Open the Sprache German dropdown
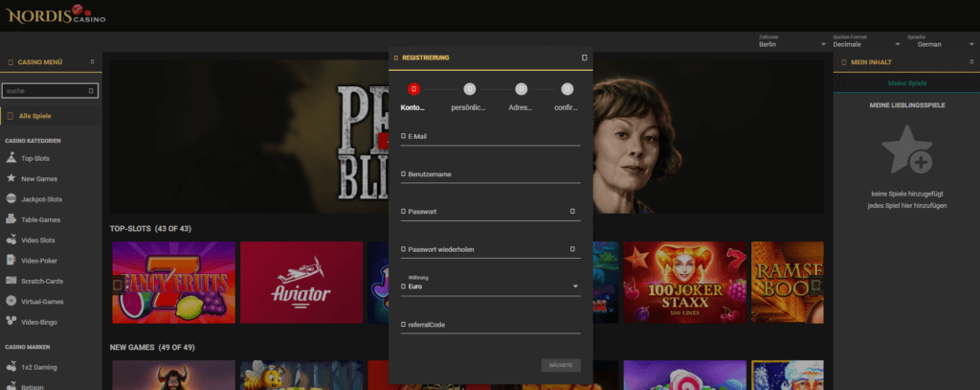980x390 pixels. (x=941, y=42)
